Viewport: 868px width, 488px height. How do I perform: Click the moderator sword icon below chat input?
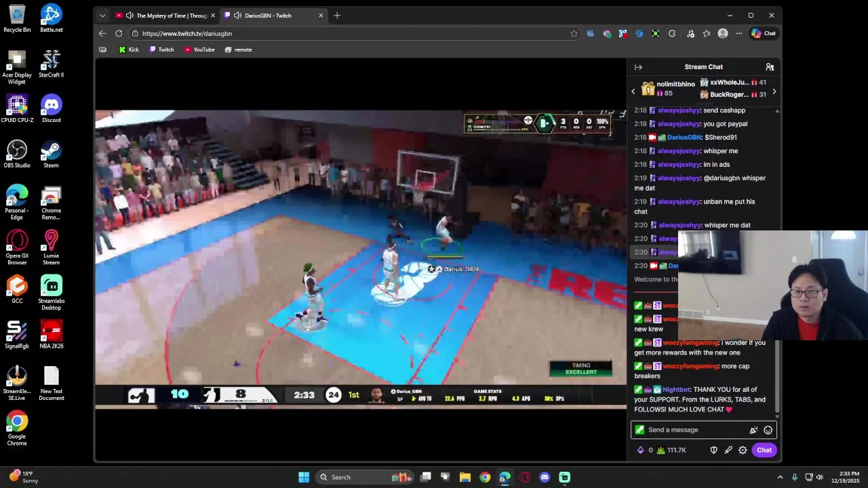tap(728, 450)
